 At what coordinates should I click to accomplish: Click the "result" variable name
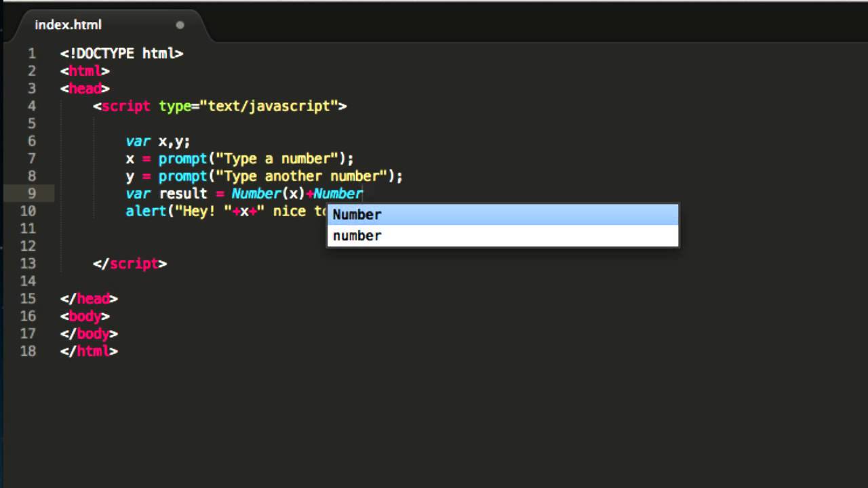(183, 194)
